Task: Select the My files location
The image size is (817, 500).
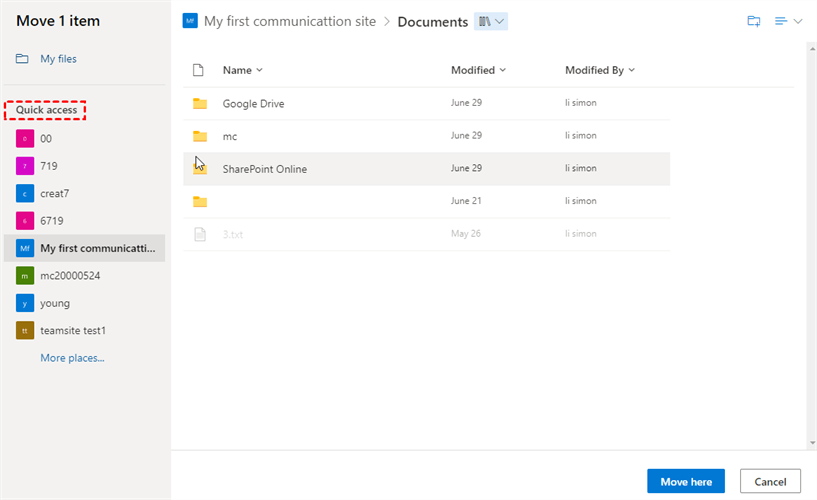Action: pos(58,59)
